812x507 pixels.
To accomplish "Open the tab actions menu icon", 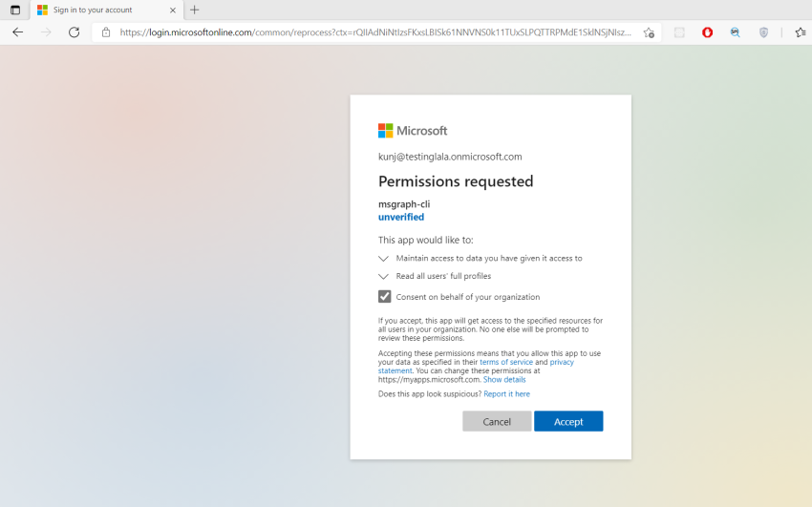I will (x=15, y=10).
